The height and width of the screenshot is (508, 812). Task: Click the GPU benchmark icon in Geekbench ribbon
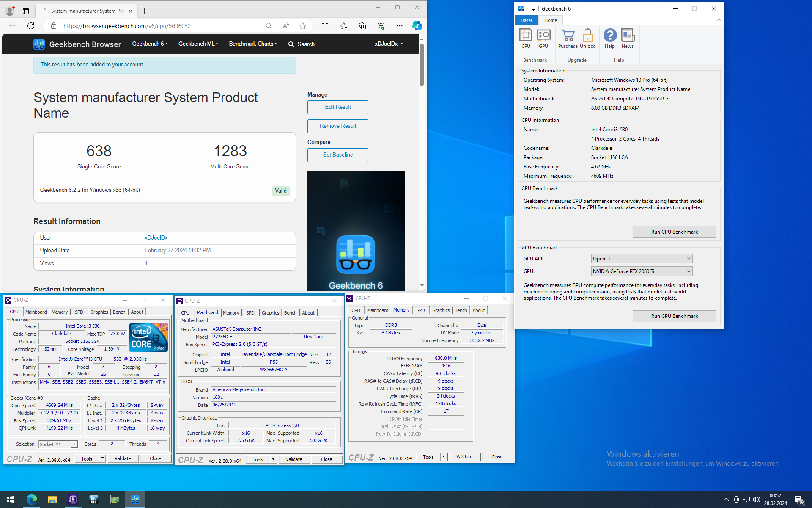[x=543, y=39]
